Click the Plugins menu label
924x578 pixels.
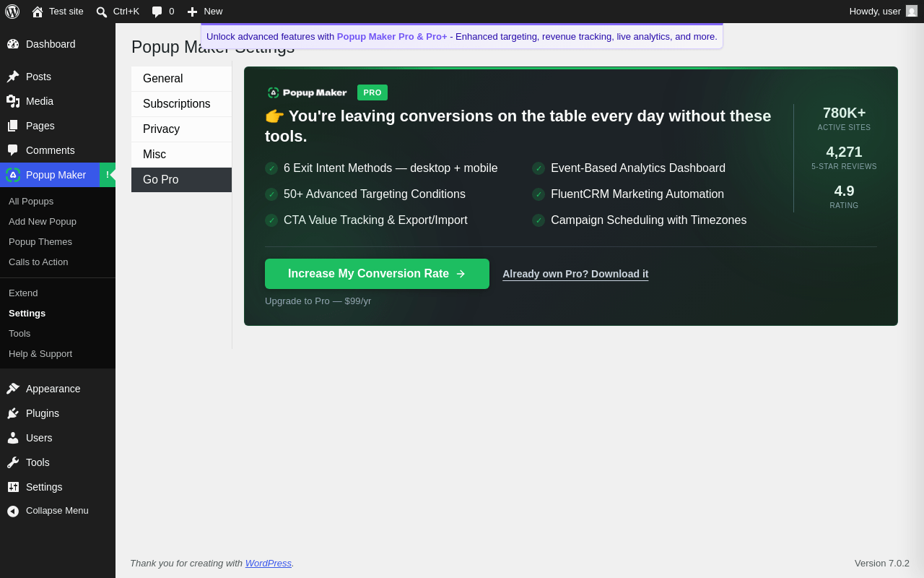pos(43,413)
